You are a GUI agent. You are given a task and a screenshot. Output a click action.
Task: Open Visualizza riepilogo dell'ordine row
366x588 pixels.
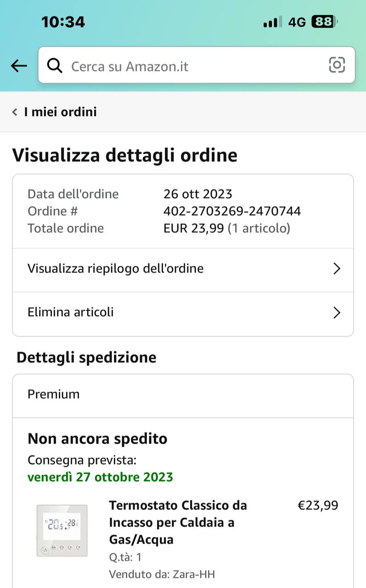pos(116,269)
